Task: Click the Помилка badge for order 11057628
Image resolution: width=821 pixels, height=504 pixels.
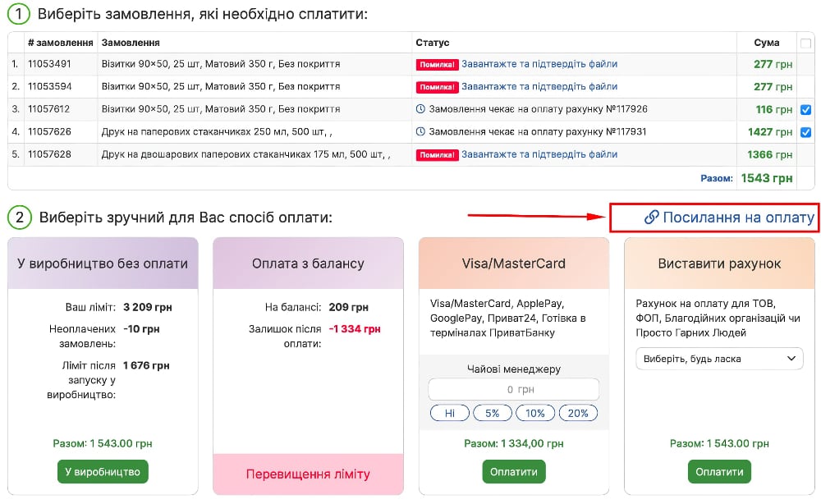Action: point(438,155)
